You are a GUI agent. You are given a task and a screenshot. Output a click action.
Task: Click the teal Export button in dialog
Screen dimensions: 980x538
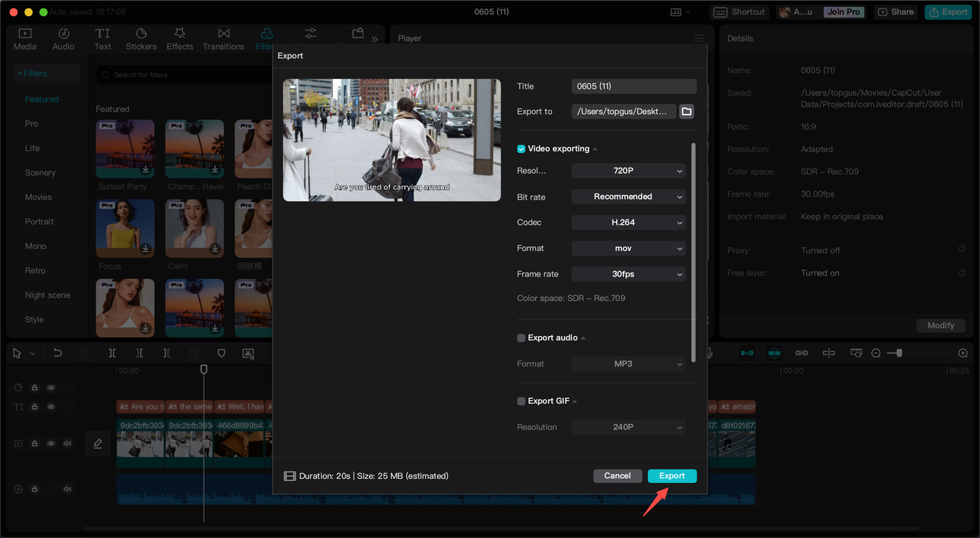point(671,476)
